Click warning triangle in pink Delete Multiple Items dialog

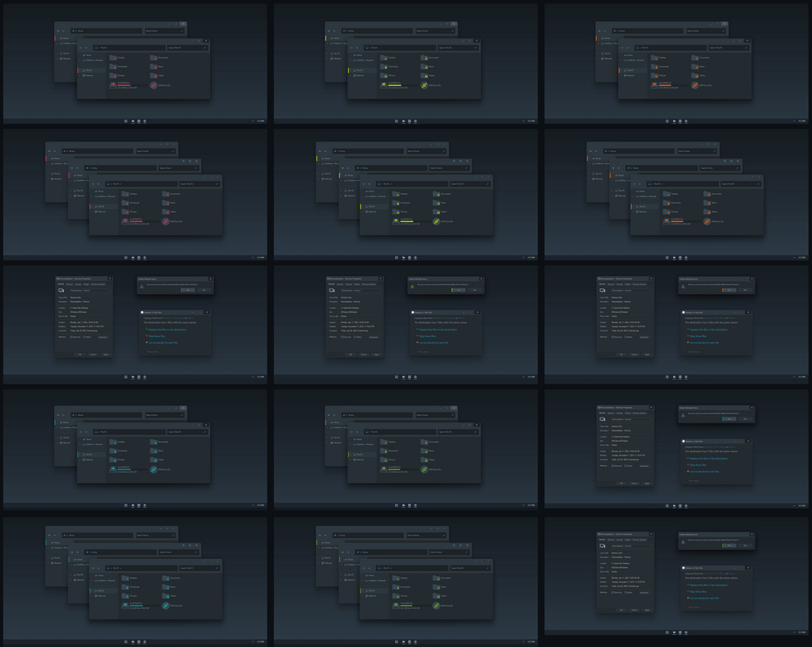coord(142,286)
